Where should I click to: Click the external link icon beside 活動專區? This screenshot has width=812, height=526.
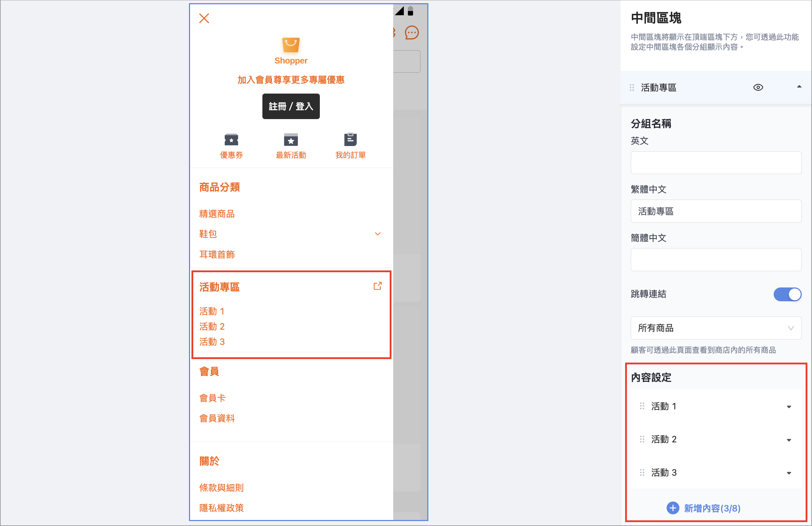[x=378, y=286]
